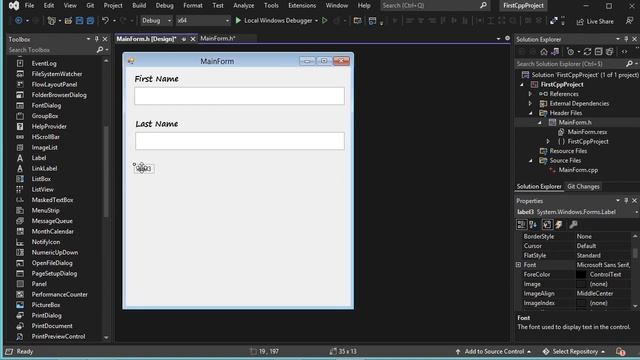Viewport: 640px width, 360px height.
Task: Pin the Properties panel
Action: 626,201
